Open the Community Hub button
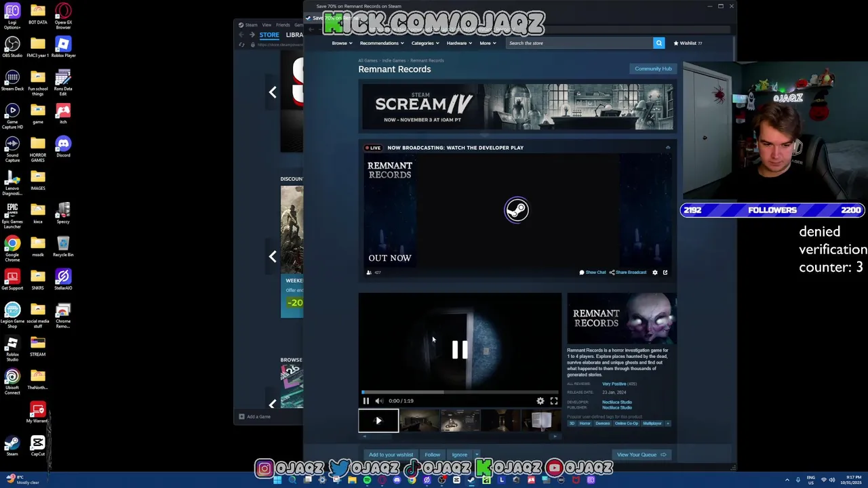The image size is (868, 488). [x=653, y=68]
